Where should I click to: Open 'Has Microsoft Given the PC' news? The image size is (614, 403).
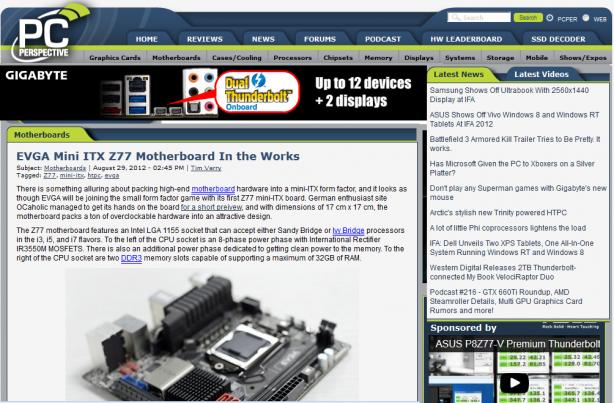click(512, 168)
